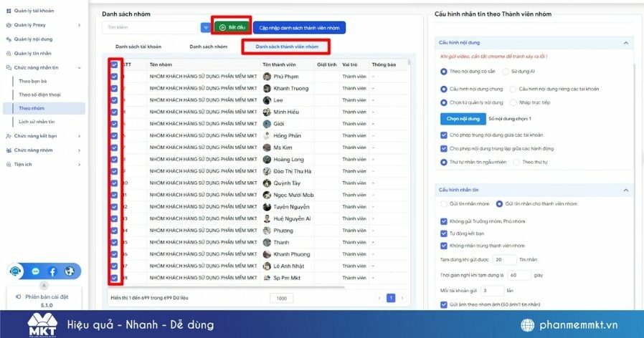Image resolution: width=644 pixels, height=338 pixels.
Task: Select Nhập trực tiếp radio option
Action: click(x=513, y=102)
